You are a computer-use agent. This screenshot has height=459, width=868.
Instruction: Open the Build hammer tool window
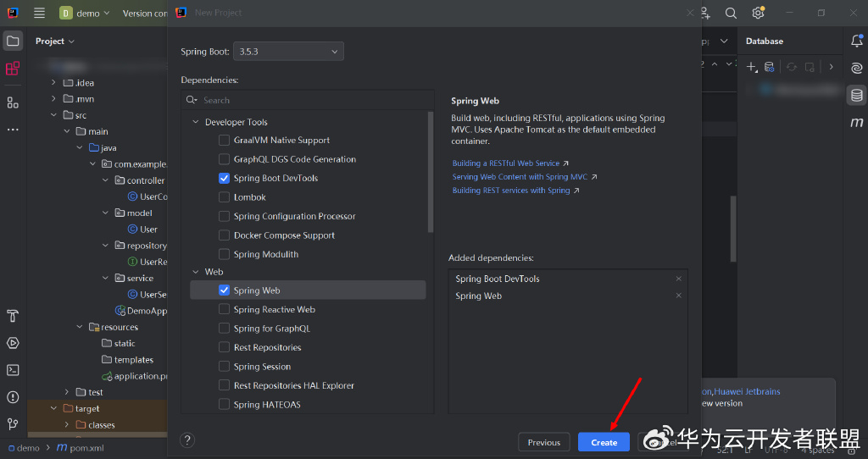coord(13,316)
